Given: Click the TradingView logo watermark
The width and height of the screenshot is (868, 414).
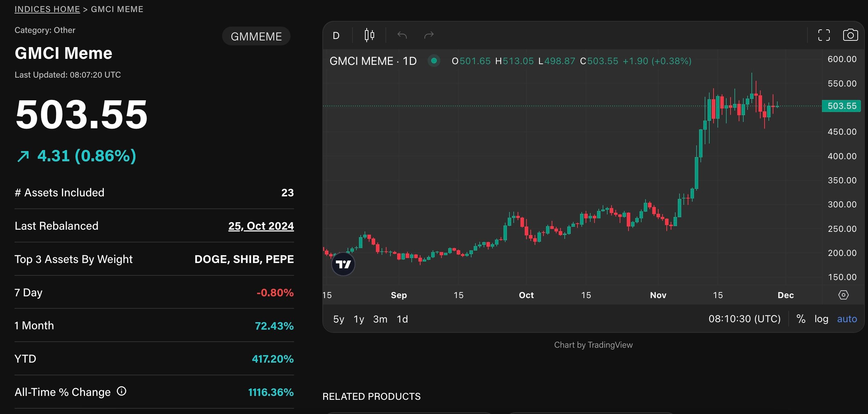Looking at the screenshot, I should coord(343,264).
